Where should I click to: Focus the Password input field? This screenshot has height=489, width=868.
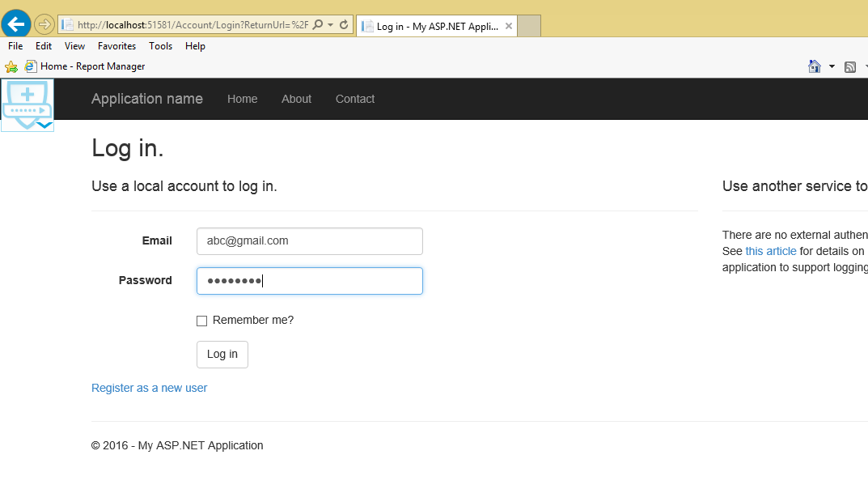point(310,281)
